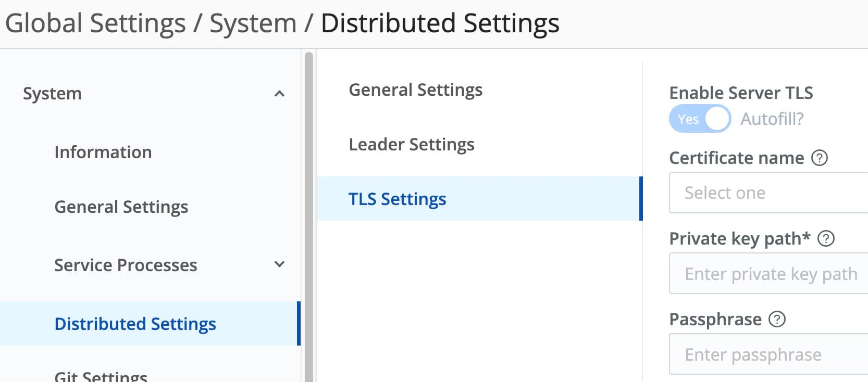
Task: Click the sidebar vertical scrollbar
Action: 309,208
